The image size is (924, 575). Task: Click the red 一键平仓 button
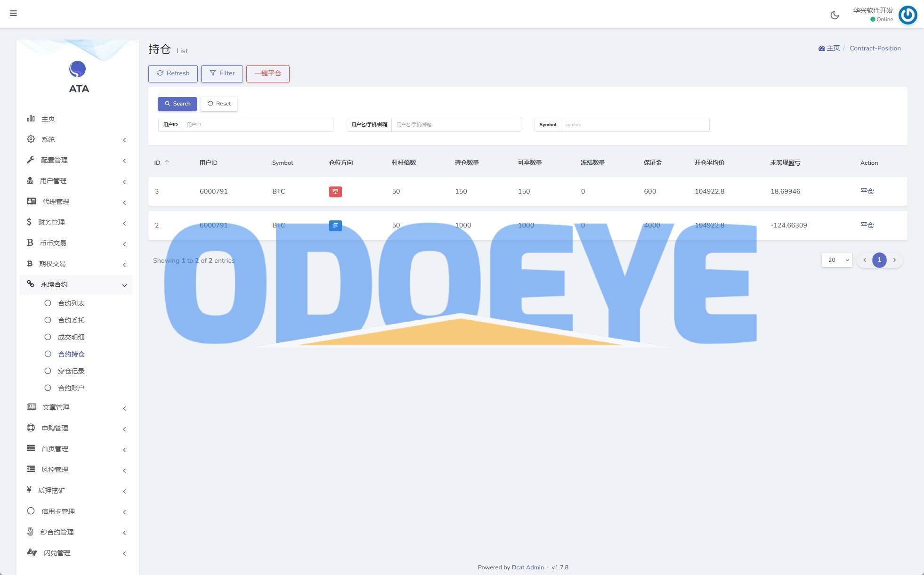[267, 73]
